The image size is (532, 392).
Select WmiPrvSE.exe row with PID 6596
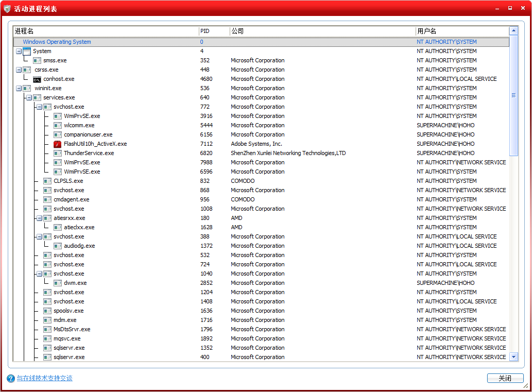[x=261, y=172]
